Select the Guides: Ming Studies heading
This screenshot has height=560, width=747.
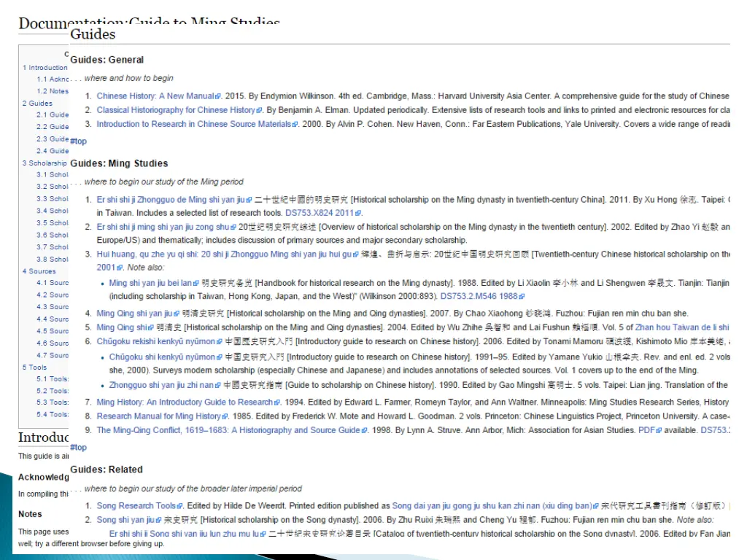tap(119, 163)
